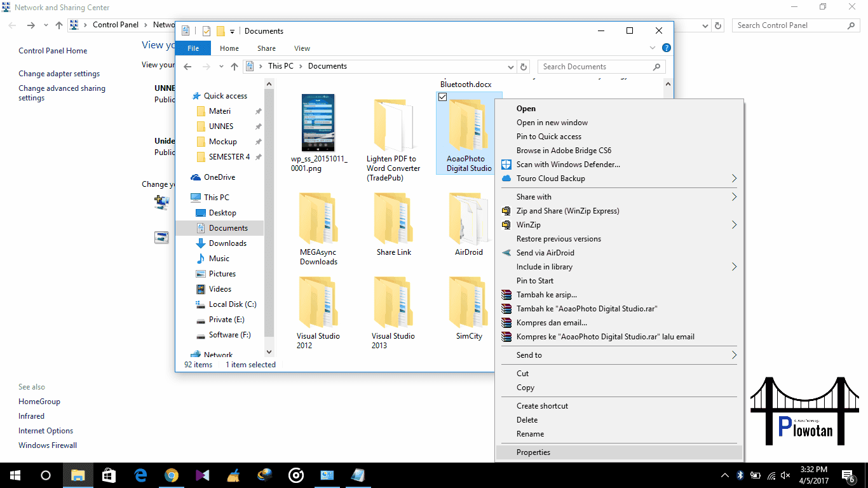The width and height of the screenshot is (868, 488).
Task: Choose Browse in Adobe Bridge CS6
Action: coord(619,151)
